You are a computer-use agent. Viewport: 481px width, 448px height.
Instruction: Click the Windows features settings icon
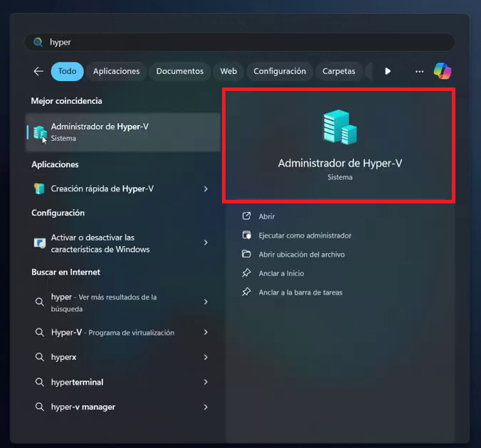click(x=40, y=243)
